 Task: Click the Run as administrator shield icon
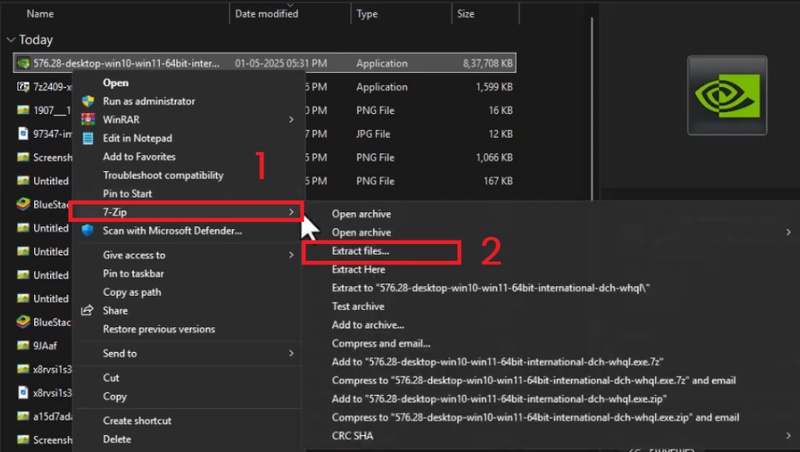[88, 101]
